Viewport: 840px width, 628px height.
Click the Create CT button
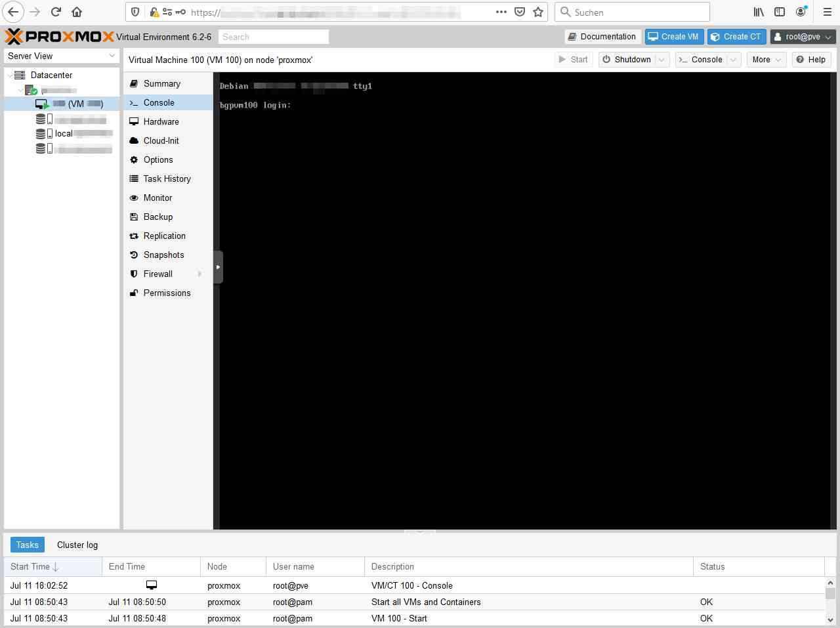(x=737, y=37)
